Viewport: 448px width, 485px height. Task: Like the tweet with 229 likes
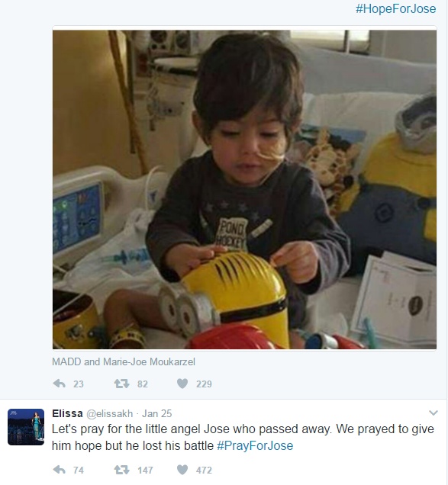pyautogui.click(x=182, y=384)
